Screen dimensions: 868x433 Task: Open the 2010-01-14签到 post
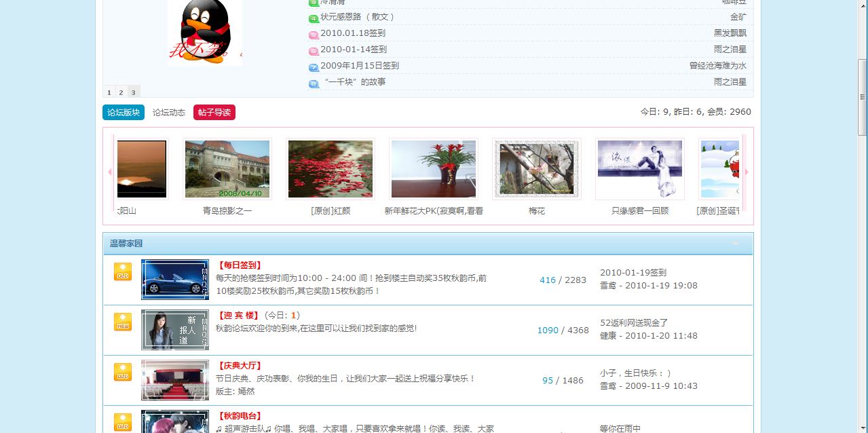point(354,50)
